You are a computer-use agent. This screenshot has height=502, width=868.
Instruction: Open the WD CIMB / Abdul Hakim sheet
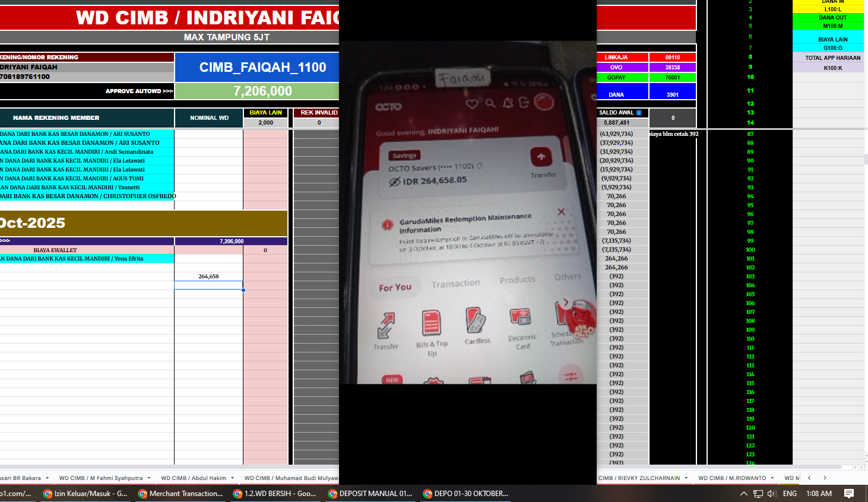[x=194, y=478]
